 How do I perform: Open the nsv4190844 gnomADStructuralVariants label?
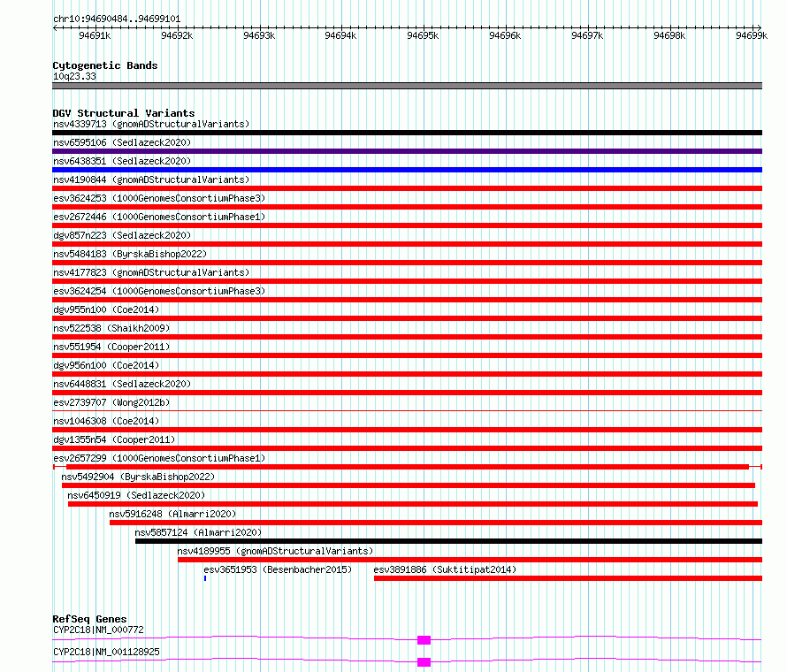[x=151, y=179]
